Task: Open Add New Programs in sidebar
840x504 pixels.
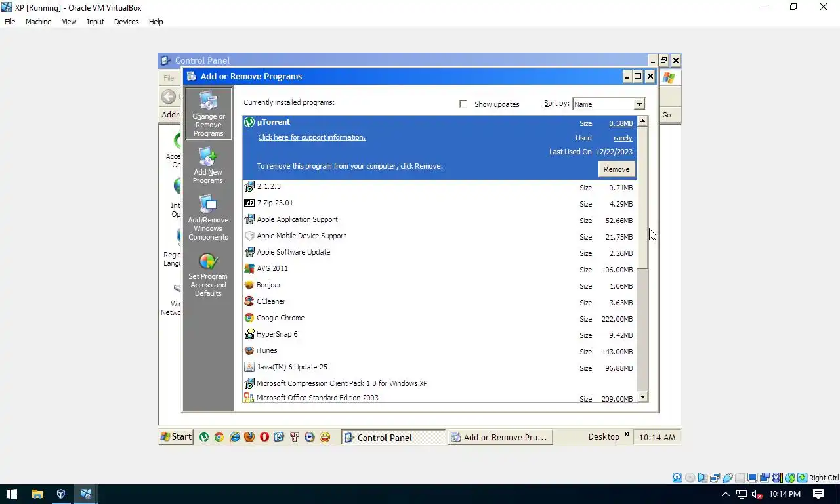Action: click(208, 166)
